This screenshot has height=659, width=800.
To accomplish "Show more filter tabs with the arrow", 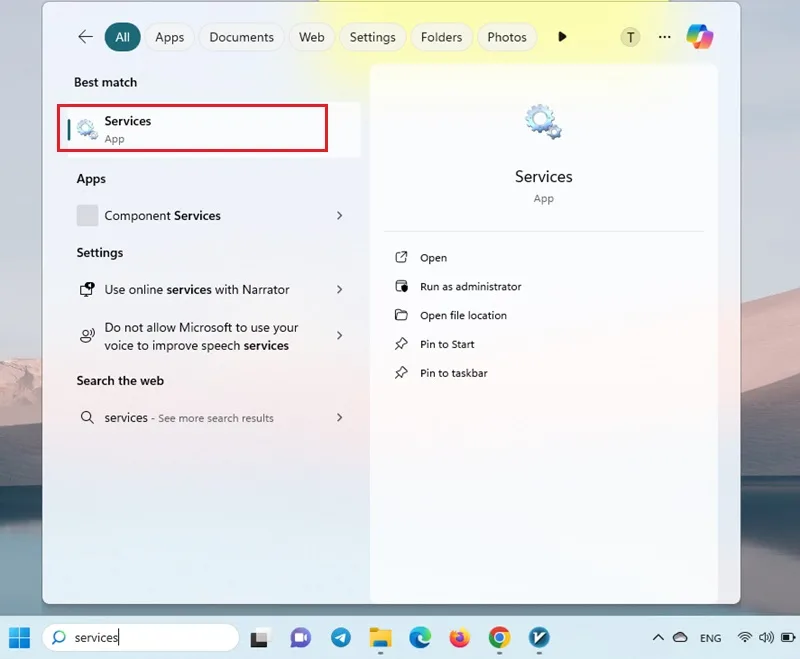I will pos(562,37).
